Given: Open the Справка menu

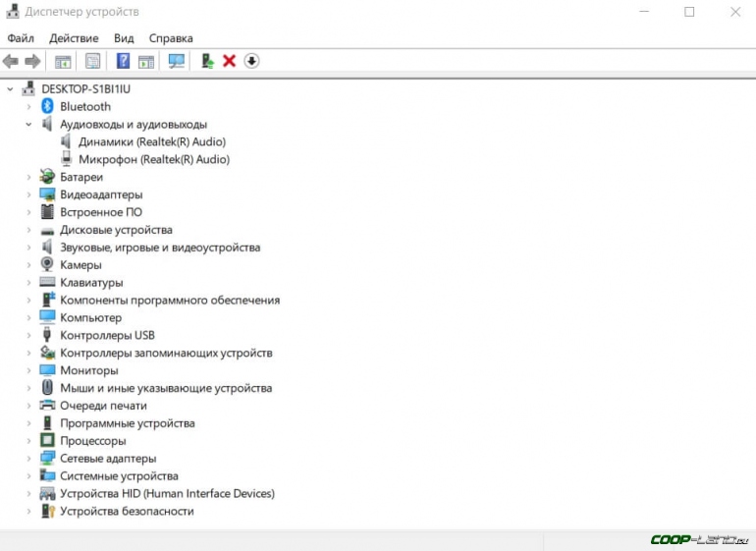Looking at the screenshot, I should 171,37.
